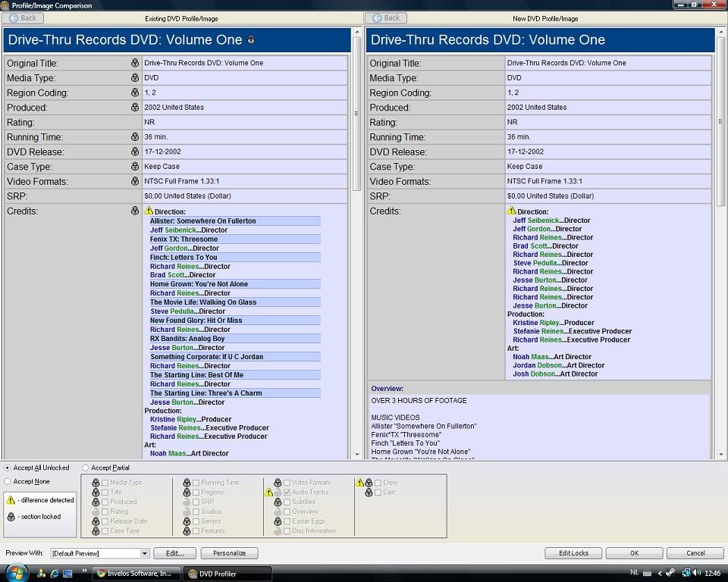Click 'Keep Case' value in new profile
This screenshot has height=582, width=728.
point(525,166)
